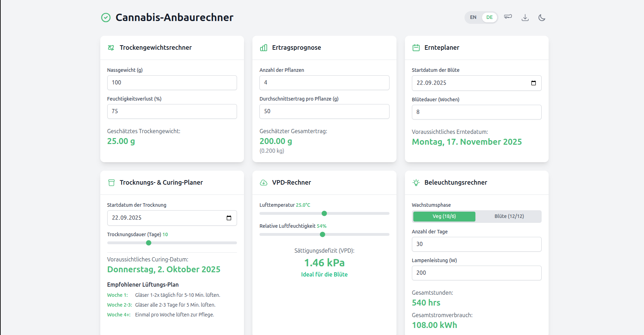Viewport: 644px width, 335px height.
Task: Click the VPD-Rechner cloud icon
Action: pos(264,183)
